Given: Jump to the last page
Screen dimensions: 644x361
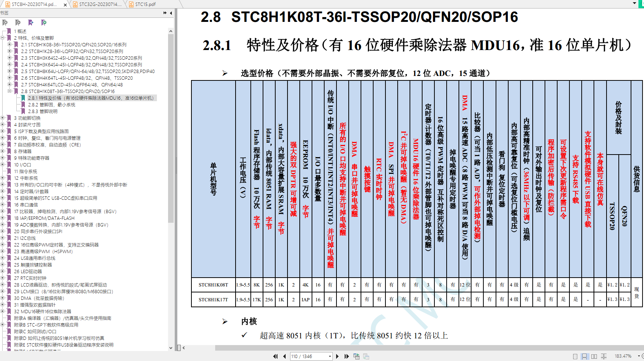Looking at the screenshot, I should [x=346, y=356].
